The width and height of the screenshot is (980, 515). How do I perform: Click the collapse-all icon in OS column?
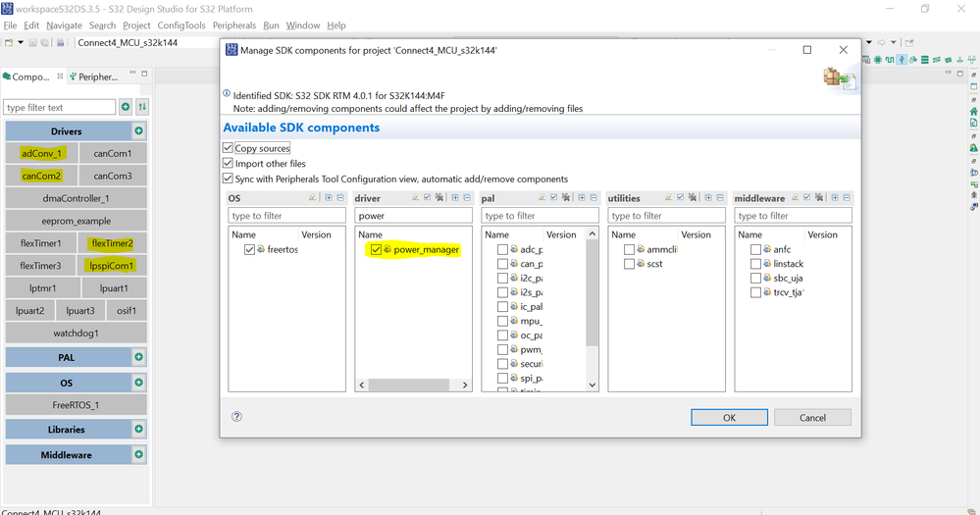click(x=340, y=197)
